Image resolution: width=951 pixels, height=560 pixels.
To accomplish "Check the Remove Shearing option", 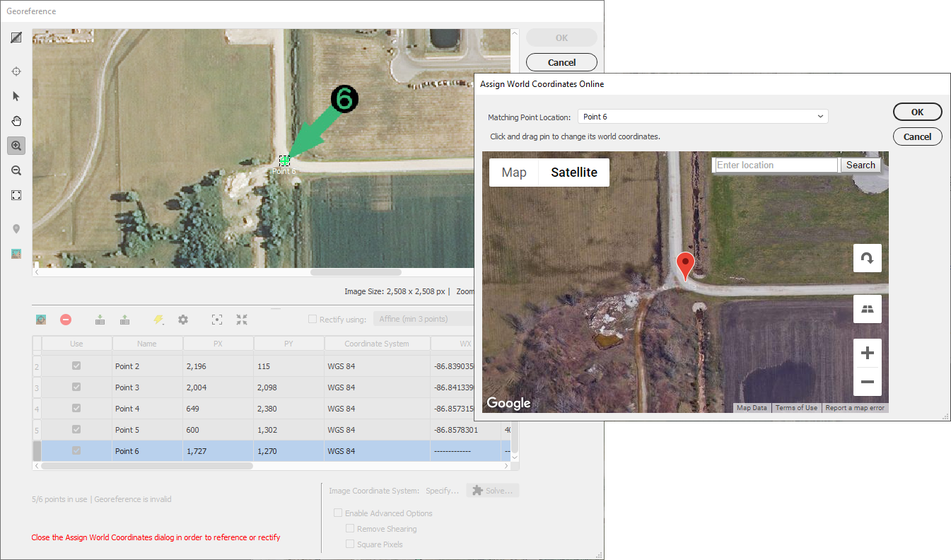I will coord(350,529).
